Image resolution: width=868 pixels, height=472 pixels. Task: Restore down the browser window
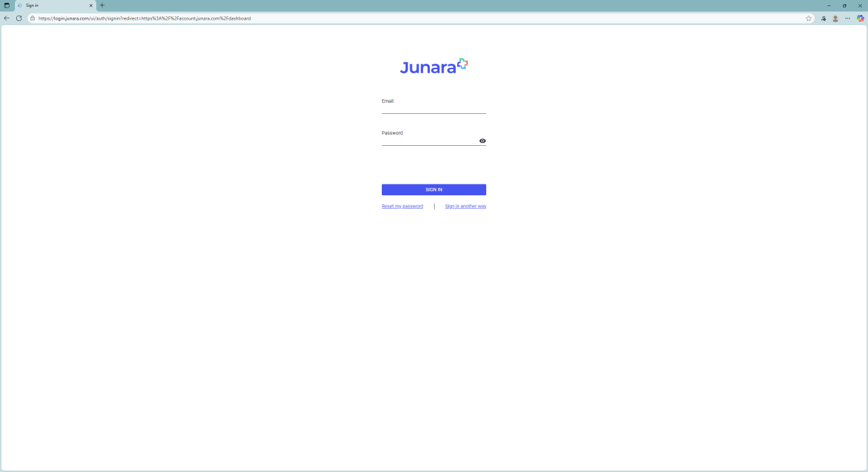pyautogui.click(x=844, y=5)
